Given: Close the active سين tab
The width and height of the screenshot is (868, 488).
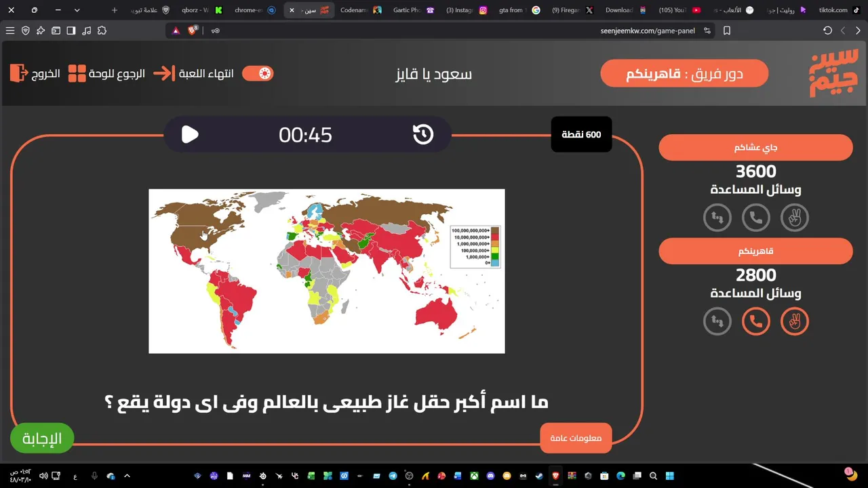Looking at the screenshot, I should point(292,10).
